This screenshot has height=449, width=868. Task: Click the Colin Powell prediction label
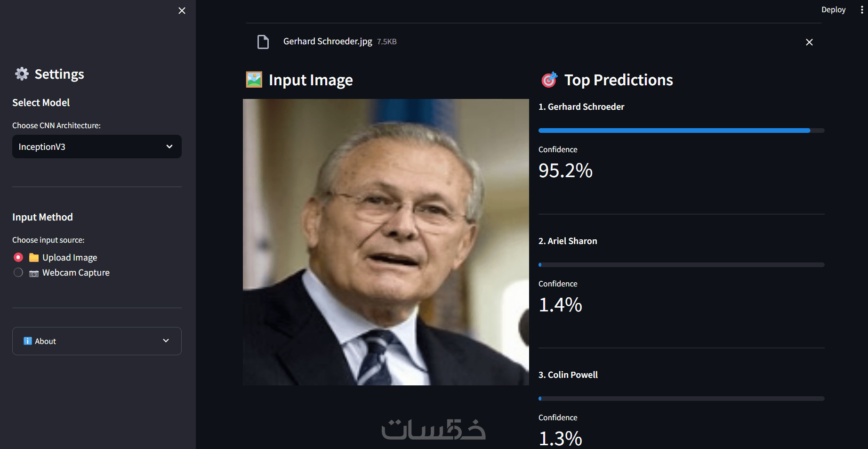click(568, 375)
